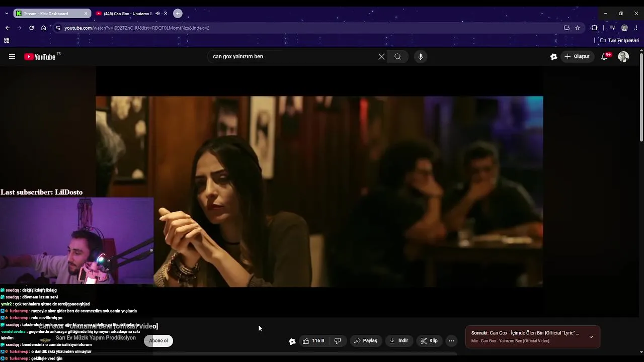Open the Chrome profile avatar
Screen dimensions: 644x362
(624, 28)
